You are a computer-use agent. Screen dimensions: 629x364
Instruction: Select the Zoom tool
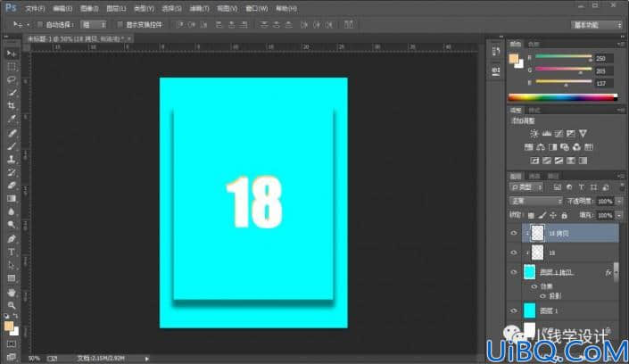coord(12,305)
